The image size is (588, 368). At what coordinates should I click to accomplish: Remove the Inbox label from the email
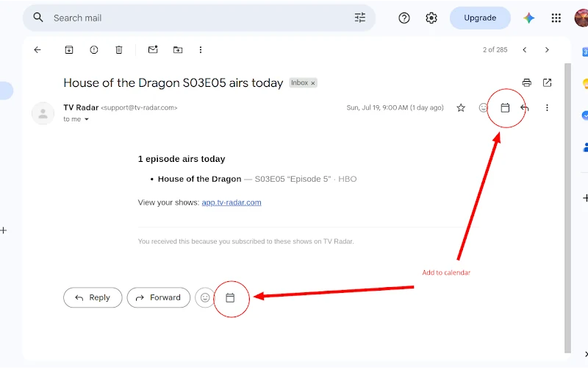(x=313, y=83)
